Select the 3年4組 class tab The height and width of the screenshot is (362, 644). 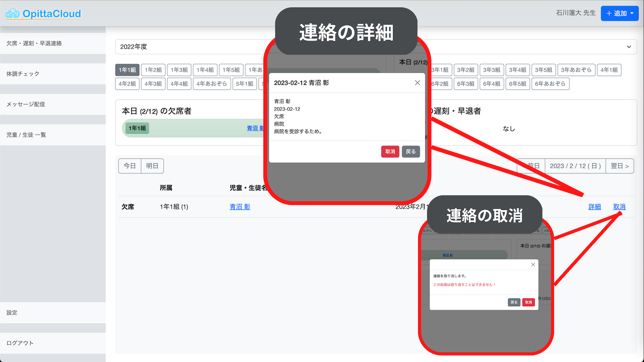coord(518,70)
